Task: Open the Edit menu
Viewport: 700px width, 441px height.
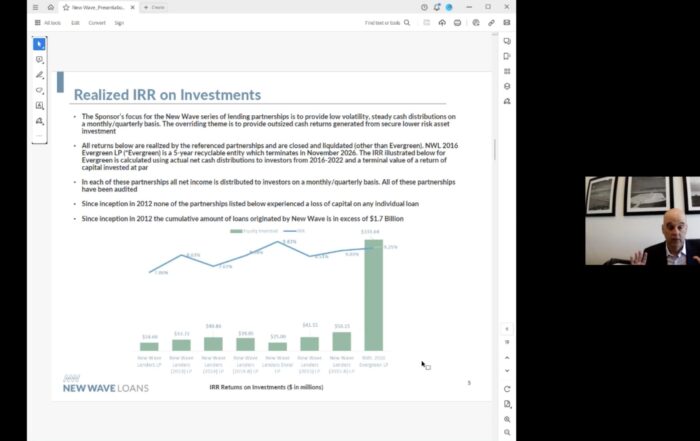Action: [x=75, y=22]
